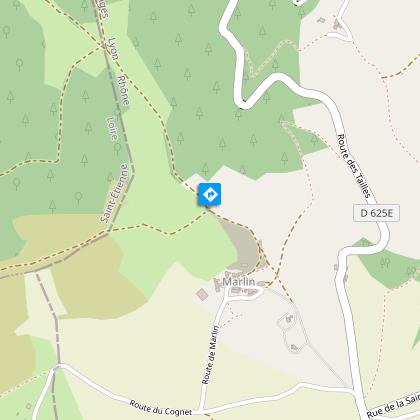Click the grey gravel area north of Marlin
Image resolution: width=420 pixels, height=420 pixels.
point(241,244)
